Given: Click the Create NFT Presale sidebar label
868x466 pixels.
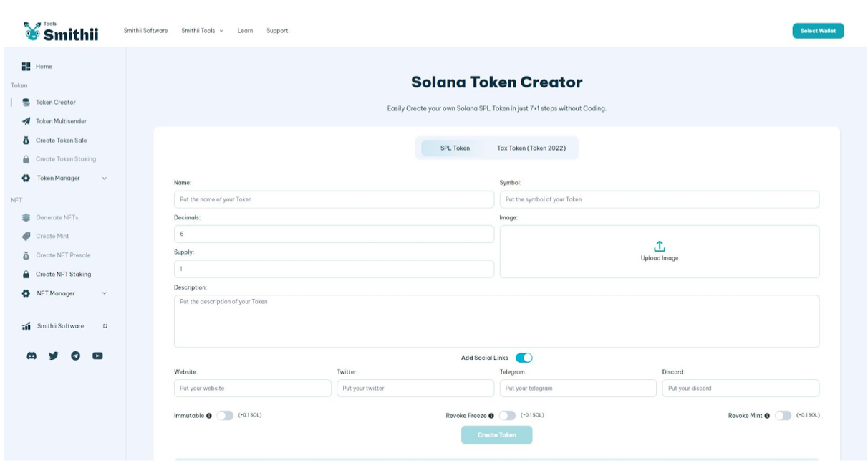Looking at the screenshot, I should coord(63,255).
